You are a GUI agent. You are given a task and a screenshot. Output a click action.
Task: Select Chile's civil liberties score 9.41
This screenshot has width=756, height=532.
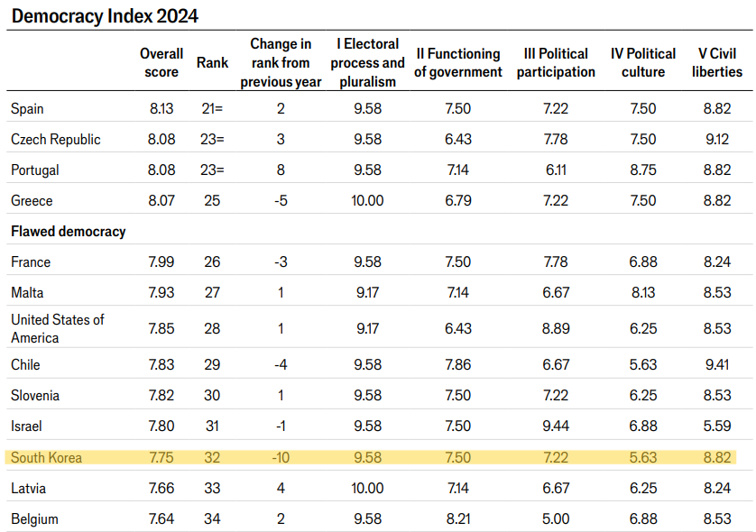(x=717, y=365)
